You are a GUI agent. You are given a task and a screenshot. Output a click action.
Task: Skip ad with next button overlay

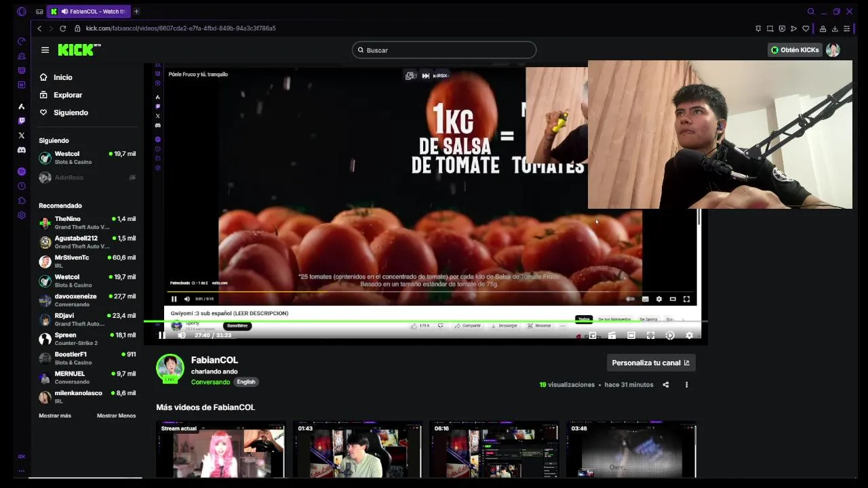point(425,76)
